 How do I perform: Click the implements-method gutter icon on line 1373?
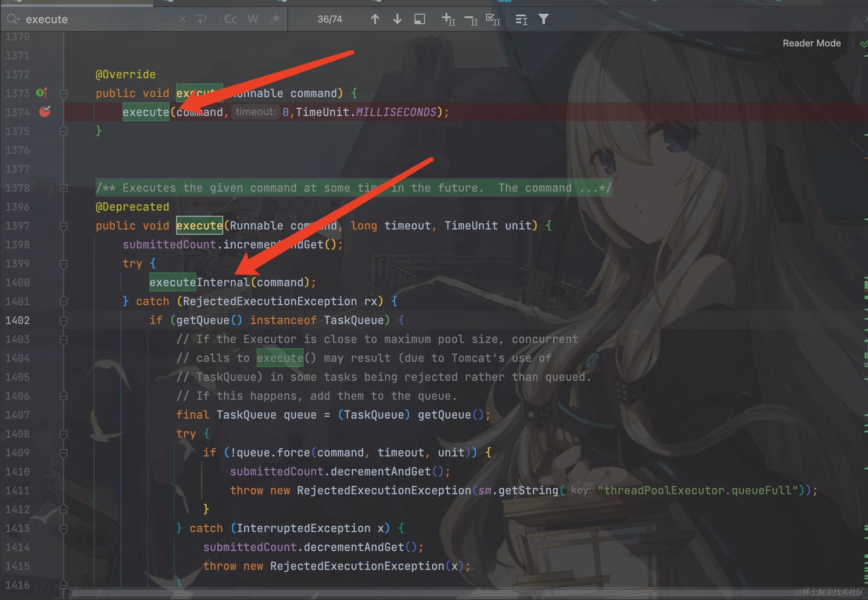pyautogui.click(x=42, y=92)
